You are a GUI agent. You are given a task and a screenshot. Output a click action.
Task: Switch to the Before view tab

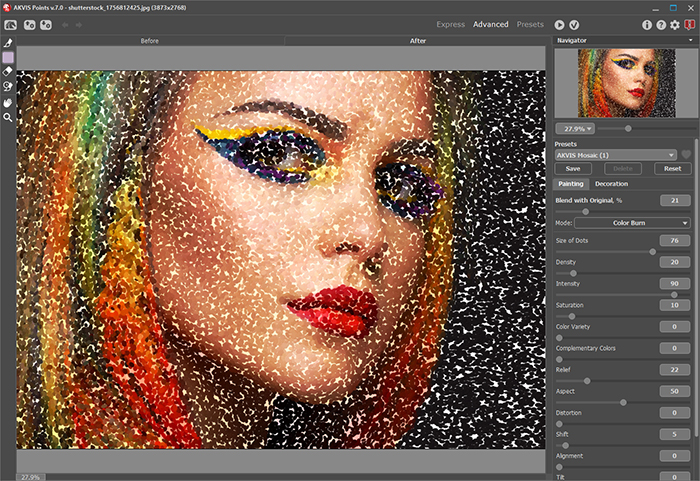pyautogui.click(x=150, y=41)
